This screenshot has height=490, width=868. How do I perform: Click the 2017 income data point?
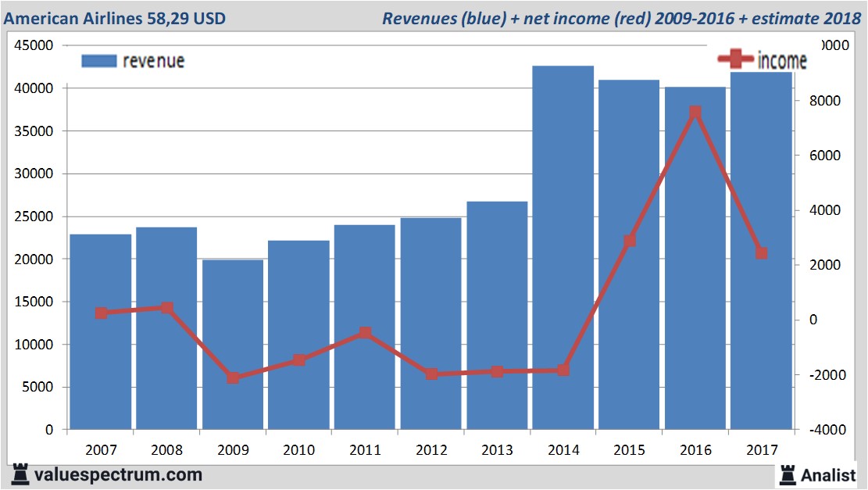click(761, 253)
